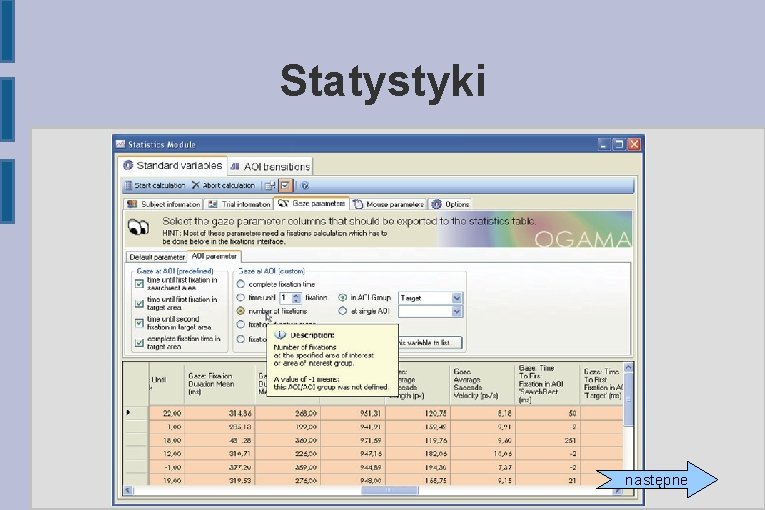Switch to the Default parameter sub-tab

click(157, 257)
